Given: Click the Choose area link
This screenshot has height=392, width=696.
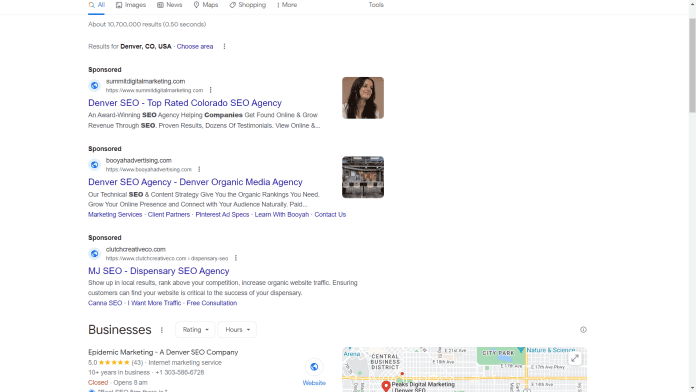Looking at the screenshot, I should click(x=195, y=47).
